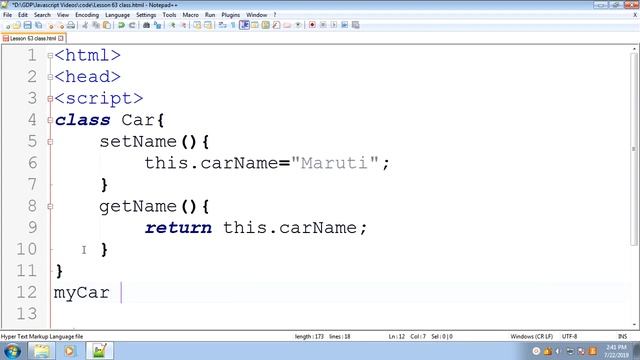Run macro multiple times icon
Viewport: 640px width, 360px height.
(344, 25)
